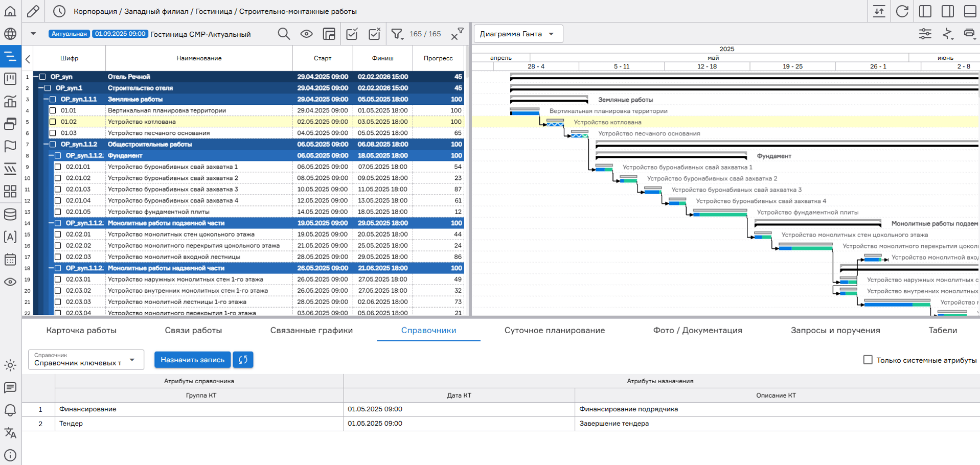Screen dimensions: 980x465
Task: Check the box for task 01.02
Action: coord(53,122)
